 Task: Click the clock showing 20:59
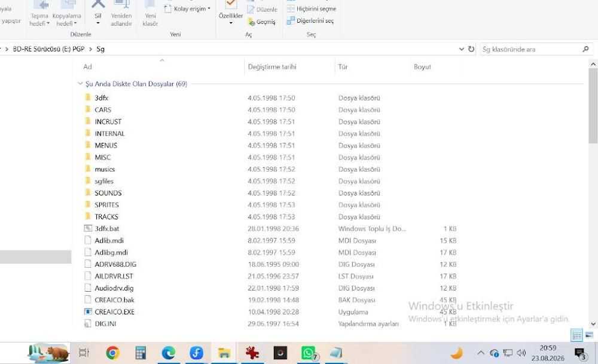[548, 348]
